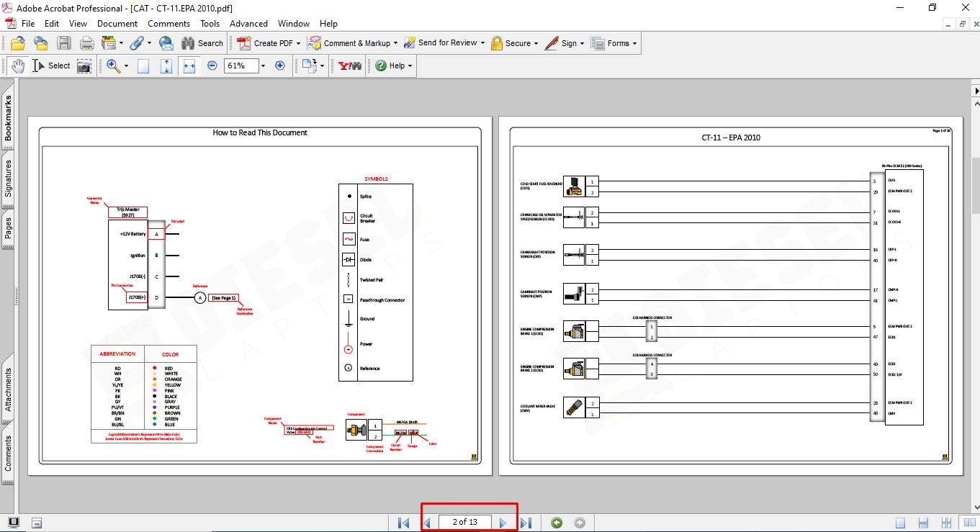980x532 pixels.
Task: Toggle the Hand tool
Action: pos(17,66)
